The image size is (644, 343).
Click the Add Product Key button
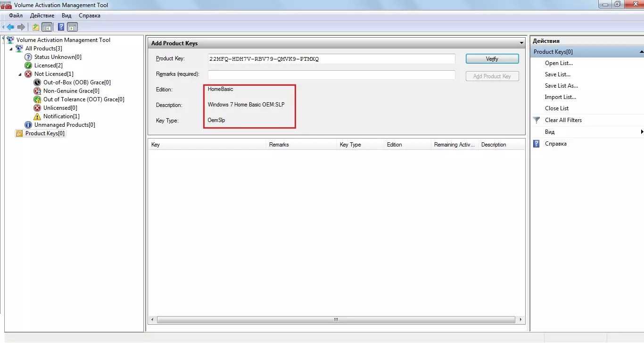tap(492, 76)
